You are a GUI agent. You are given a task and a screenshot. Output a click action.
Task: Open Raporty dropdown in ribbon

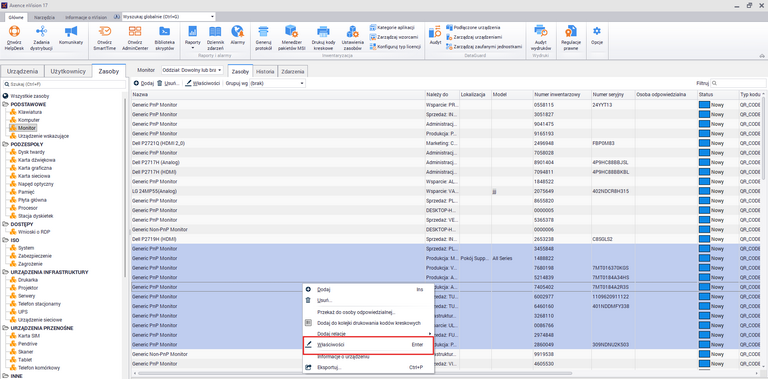(193, 38)
